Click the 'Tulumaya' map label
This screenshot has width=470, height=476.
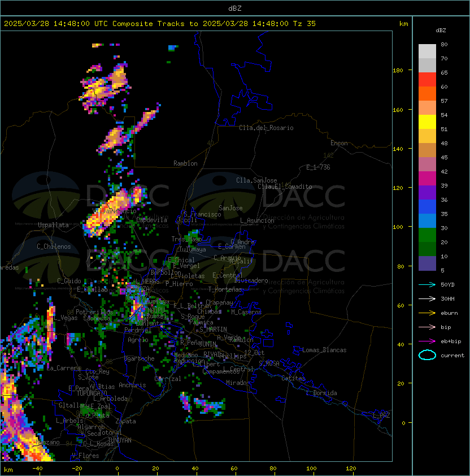point(193,249)
